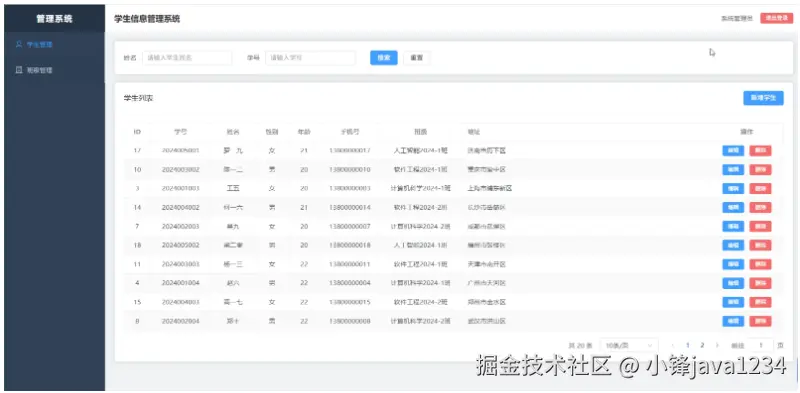Delete the student row with ID 17

(x=760, y=151)
